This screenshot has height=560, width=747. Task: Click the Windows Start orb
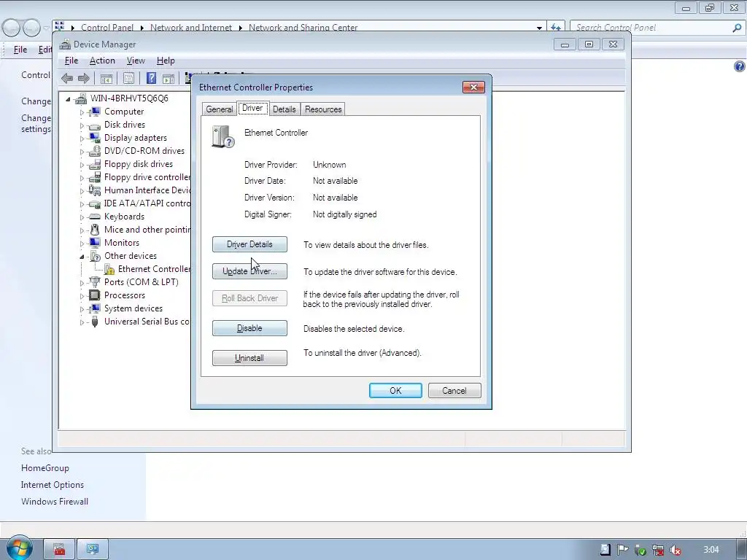click(x=19, y=548)
